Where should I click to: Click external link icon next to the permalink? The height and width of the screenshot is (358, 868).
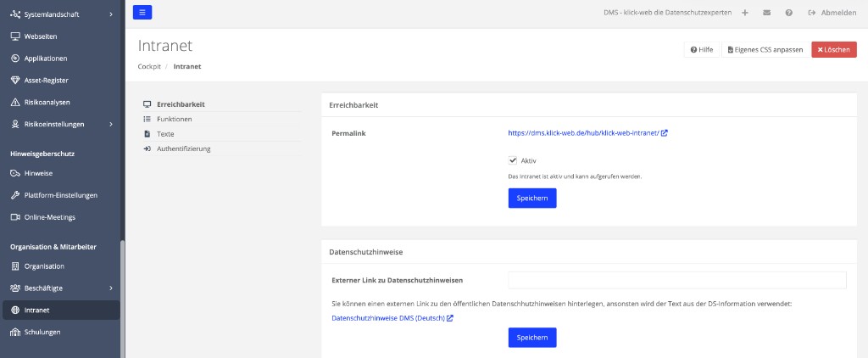click(x=665, y=133)
